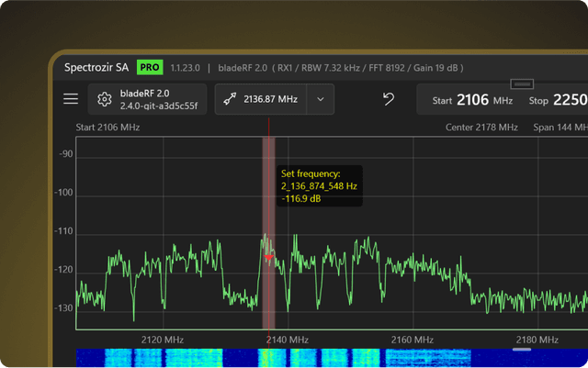Click the Start 2106 MHz label above plot
The image size is (588, 368).
107,127
